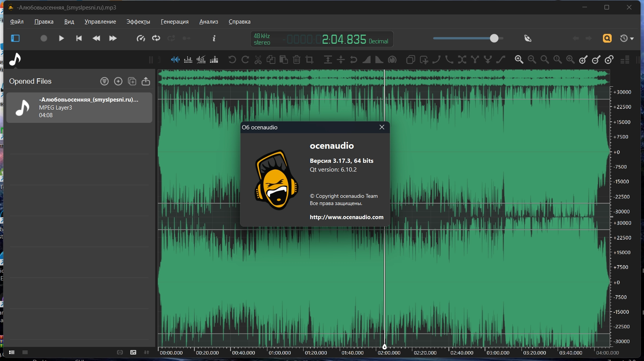
Task: Open the Эффекты menu
Action: click(x=138, y=22)
